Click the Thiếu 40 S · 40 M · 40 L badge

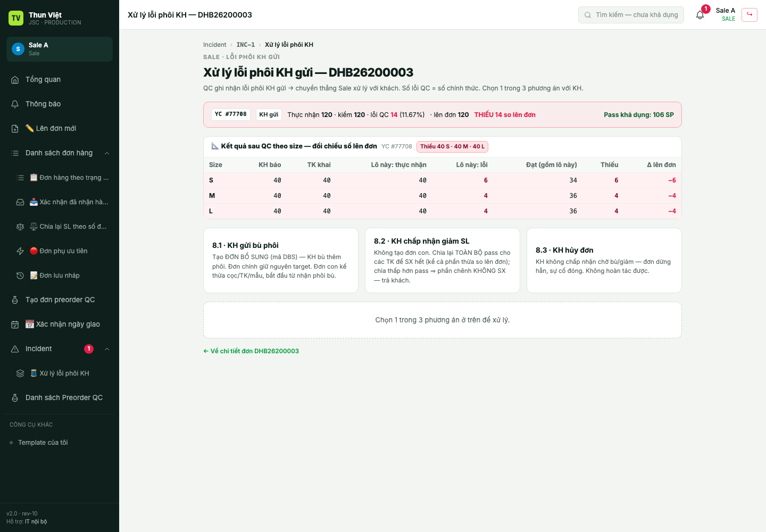point(452,146)
